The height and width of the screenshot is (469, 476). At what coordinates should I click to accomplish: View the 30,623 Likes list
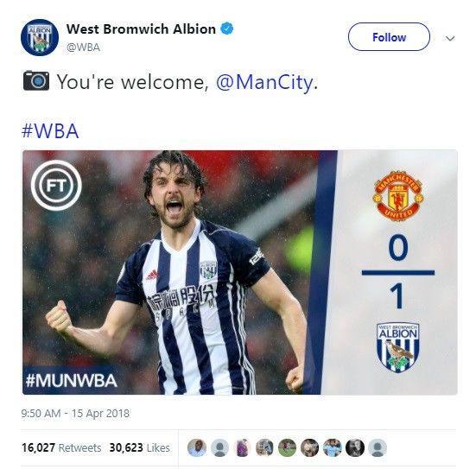139,447
